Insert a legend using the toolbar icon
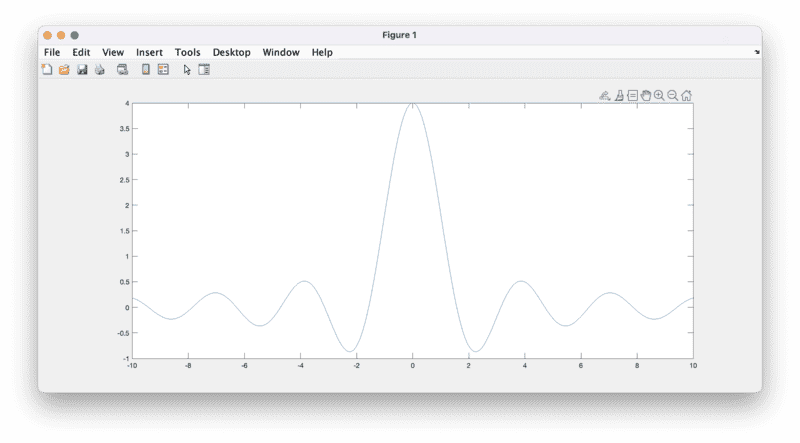The height and width of the screenshot is (443, 800). 163,69
